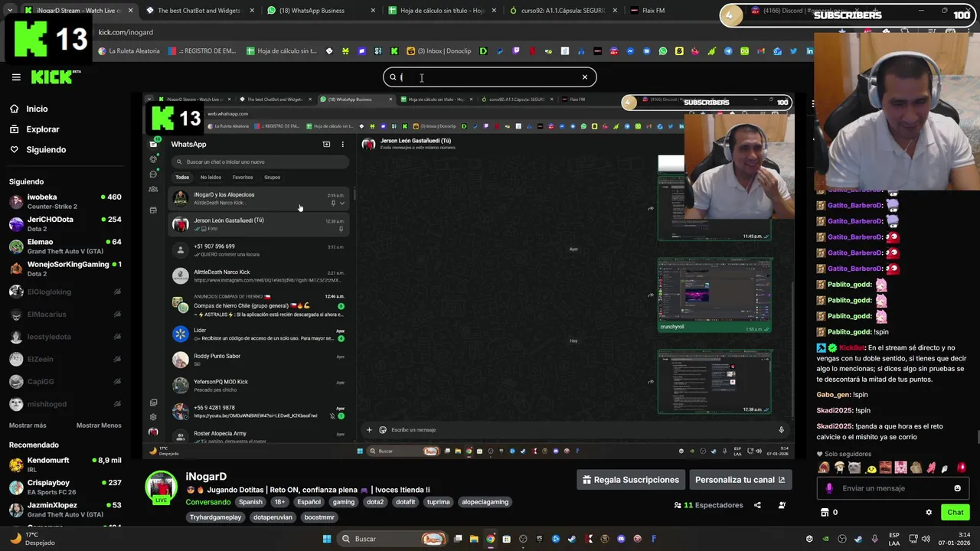Viewport: 980px width, 551px height.
Task: Open Discord from the taskbar
Action: 621,539
